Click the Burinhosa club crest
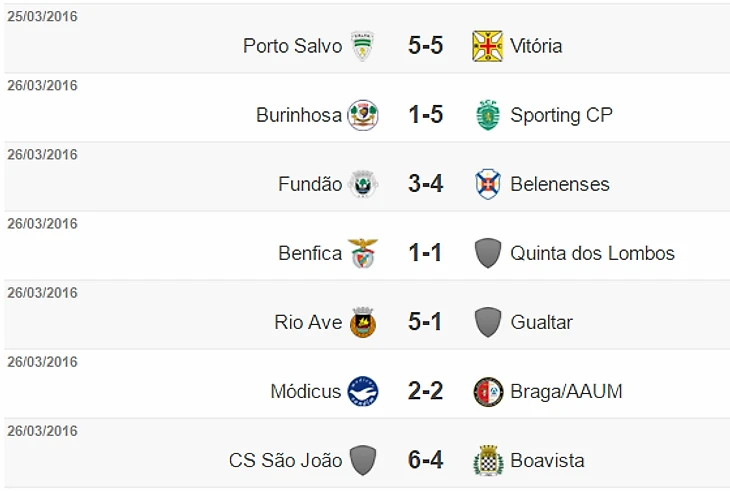This screenshot has width=730, height=491. 362,115
